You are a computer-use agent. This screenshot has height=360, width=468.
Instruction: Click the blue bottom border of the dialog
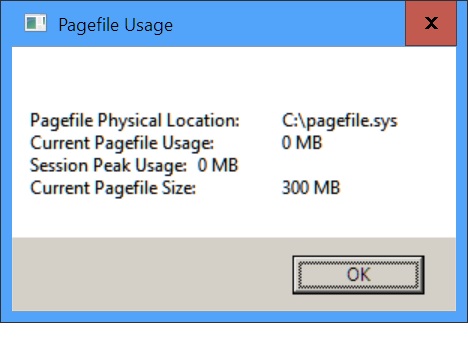point(233,316)
